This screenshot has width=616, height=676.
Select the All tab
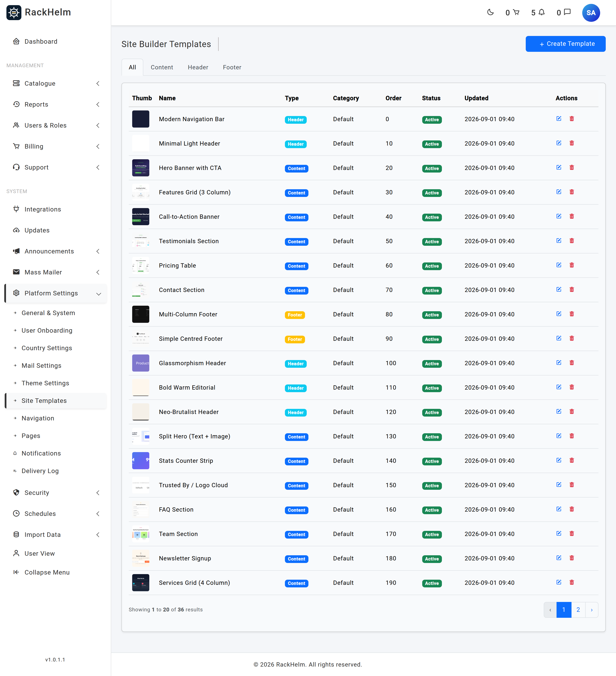pos(132,67)
